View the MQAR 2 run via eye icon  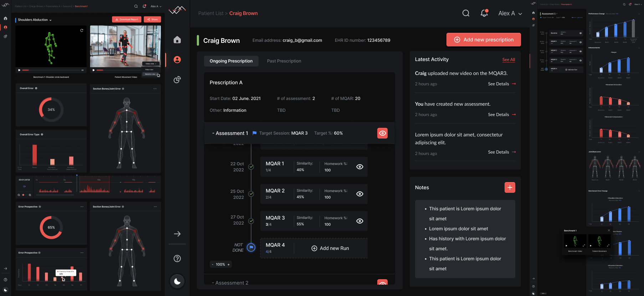(360, 194)
